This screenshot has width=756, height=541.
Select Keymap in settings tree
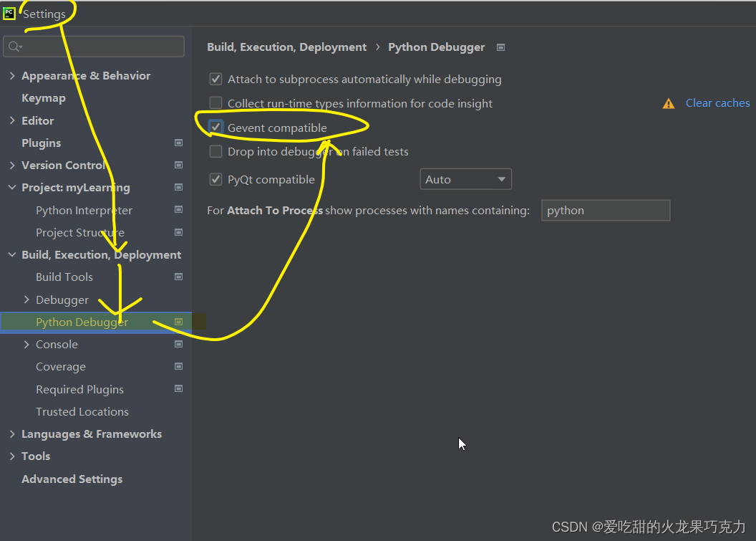click(x=44, y=98)
